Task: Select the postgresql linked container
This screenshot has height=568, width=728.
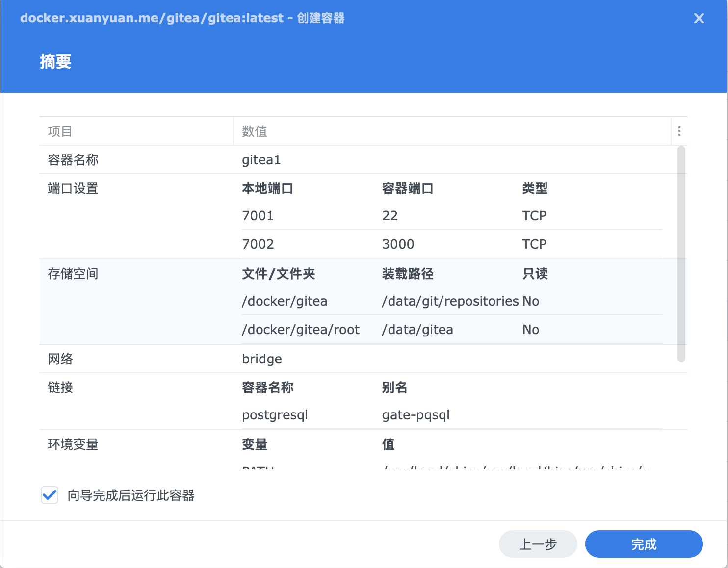Action: [x=275, y=415]
